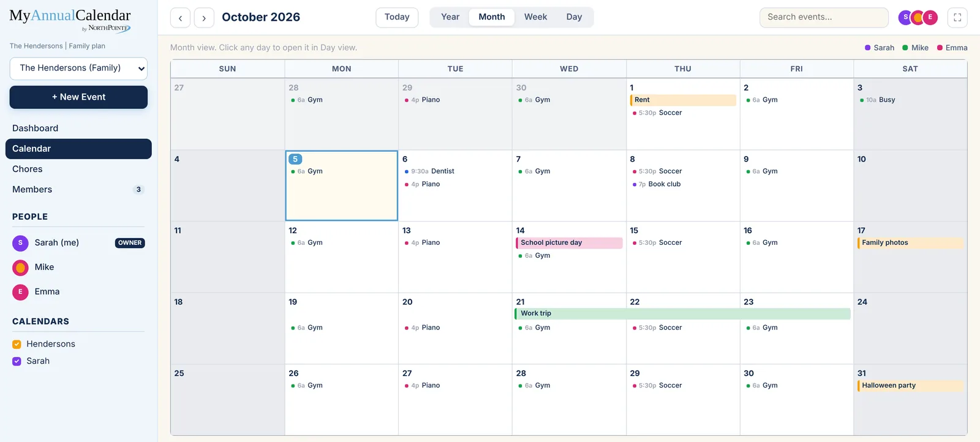Switch to Month view
The height and width of the screenshot is (442, 980).
[x=492, y=17]
